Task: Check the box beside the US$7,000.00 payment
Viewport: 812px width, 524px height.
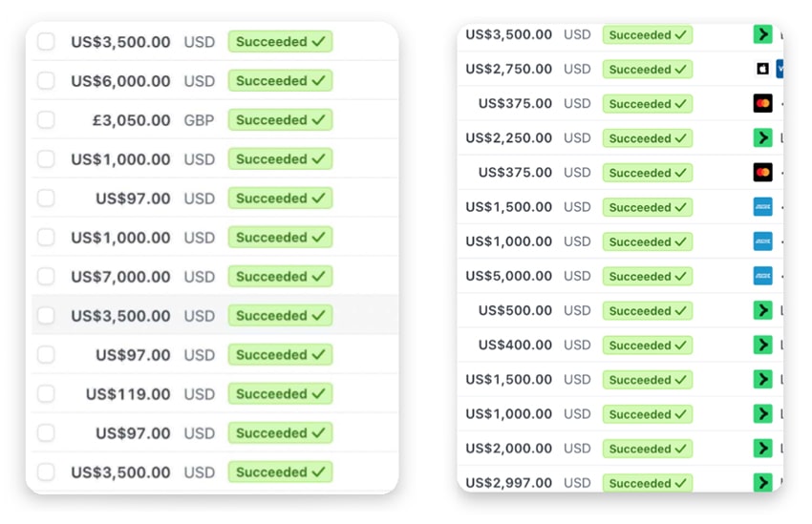Action: click(46, 276)
